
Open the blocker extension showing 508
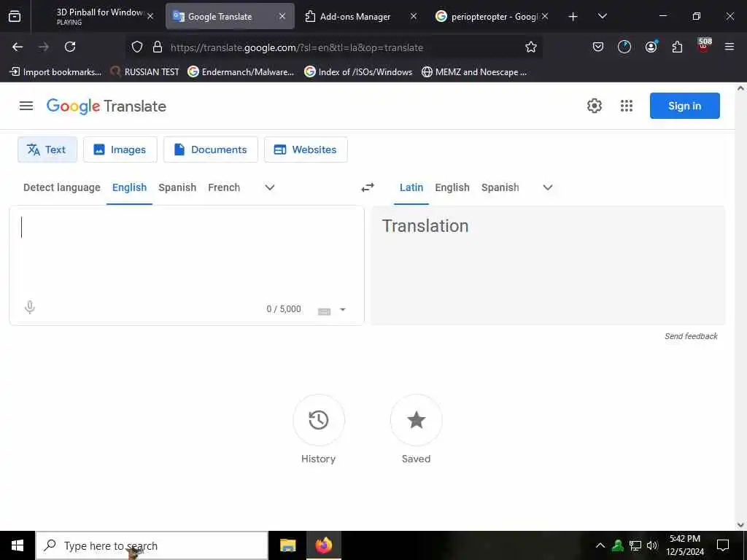704,45
